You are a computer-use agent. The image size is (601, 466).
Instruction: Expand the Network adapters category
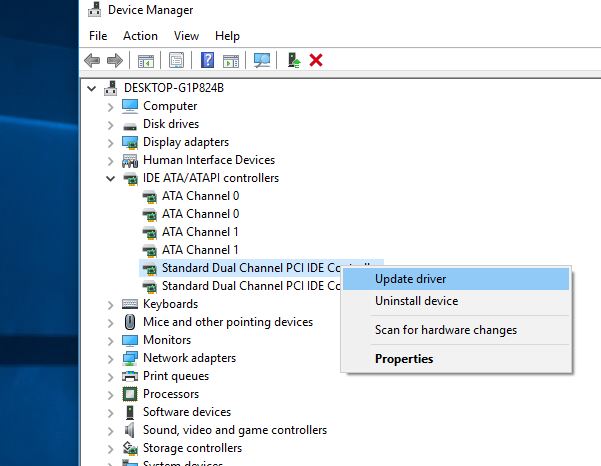coord(110,358)
